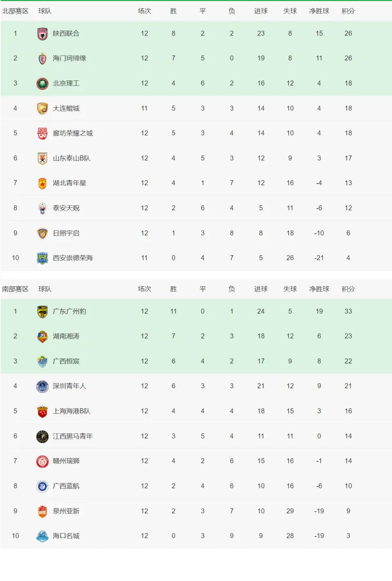
Task: Click the 南部赛区 table header
Action: click(x=15, y=289)
